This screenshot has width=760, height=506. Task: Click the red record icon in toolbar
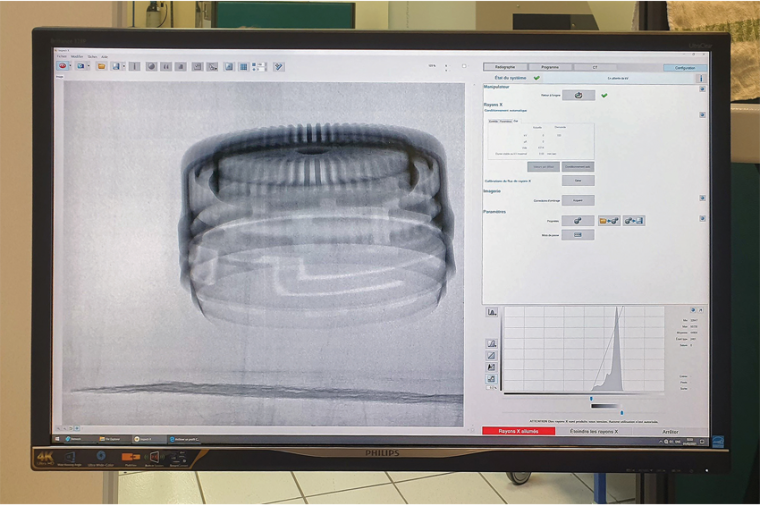64,67
